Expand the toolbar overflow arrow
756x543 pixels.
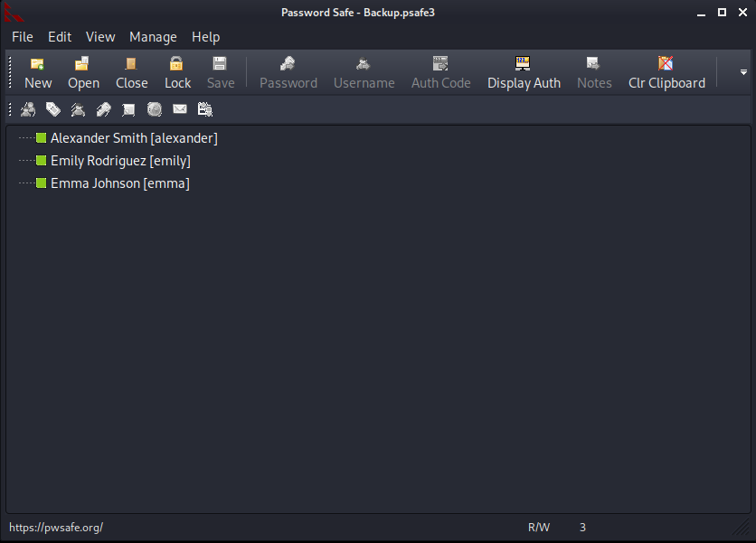pos(743,72)
